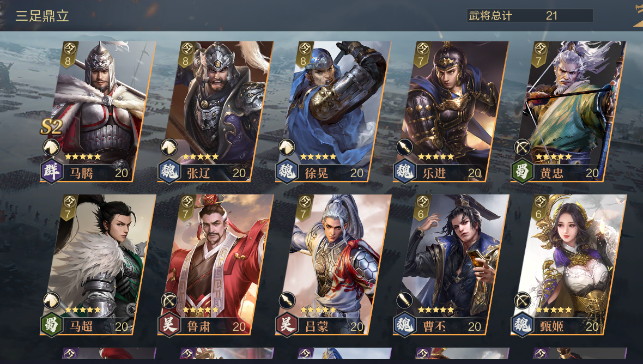Click the 武将总计 total counter
The width and height of the screenshot is (643, 364).
[530, 16]
